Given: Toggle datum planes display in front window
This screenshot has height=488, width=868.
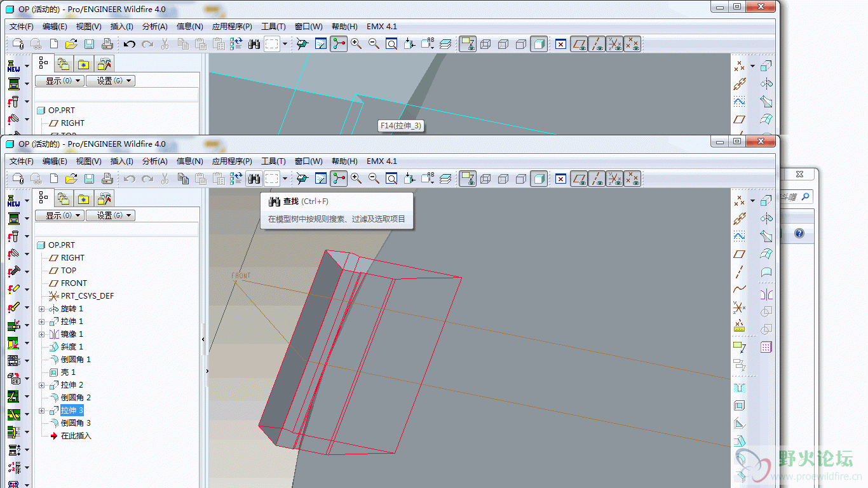Looking at the screenshot, I should pyautogui.click(x=579, y=179).
